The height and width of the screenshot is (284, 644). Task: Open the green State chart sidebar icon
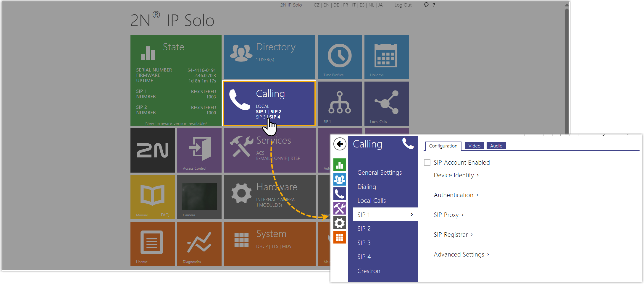click(340, 165)
